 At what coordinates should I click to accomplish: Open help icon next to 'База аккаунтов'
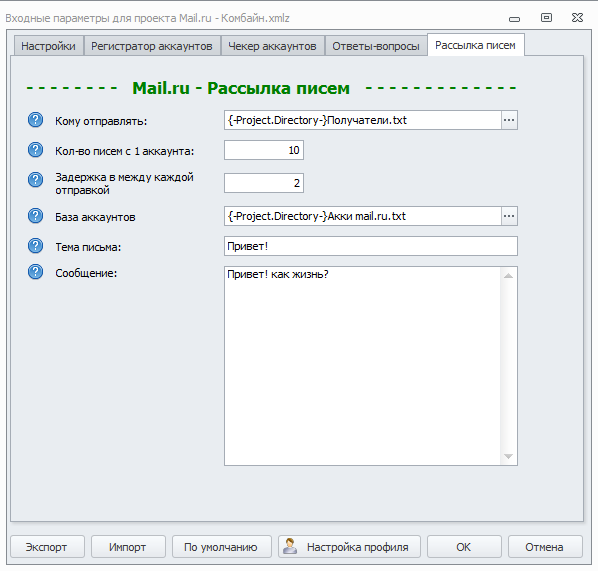[x=35, y=216]
